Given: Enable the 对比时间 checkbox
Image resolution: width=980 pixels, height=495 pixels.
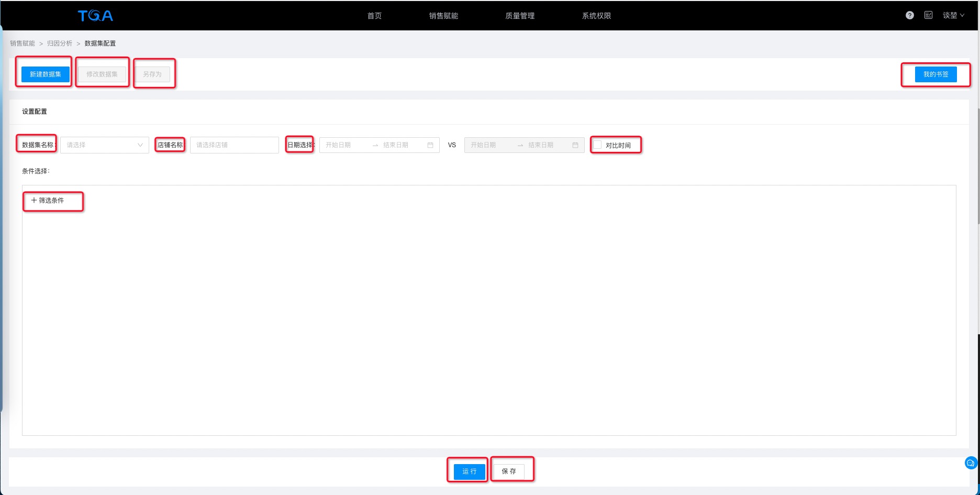Looking at the screenshot, I should [x=597, y=145].
